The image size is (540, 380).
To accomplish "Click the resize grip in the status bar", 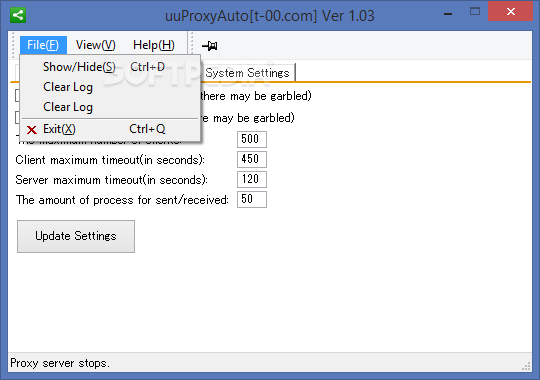I will coord(526,366).
